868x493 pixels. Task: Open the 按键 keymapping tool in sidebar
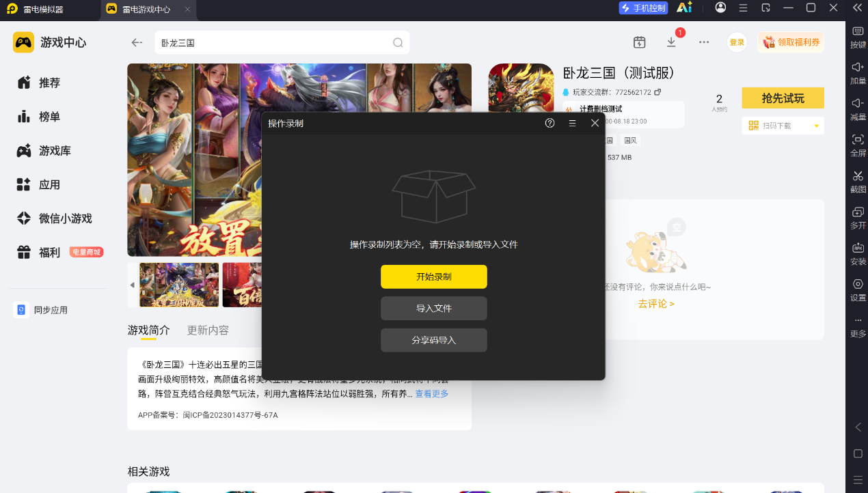click(858, 37)
